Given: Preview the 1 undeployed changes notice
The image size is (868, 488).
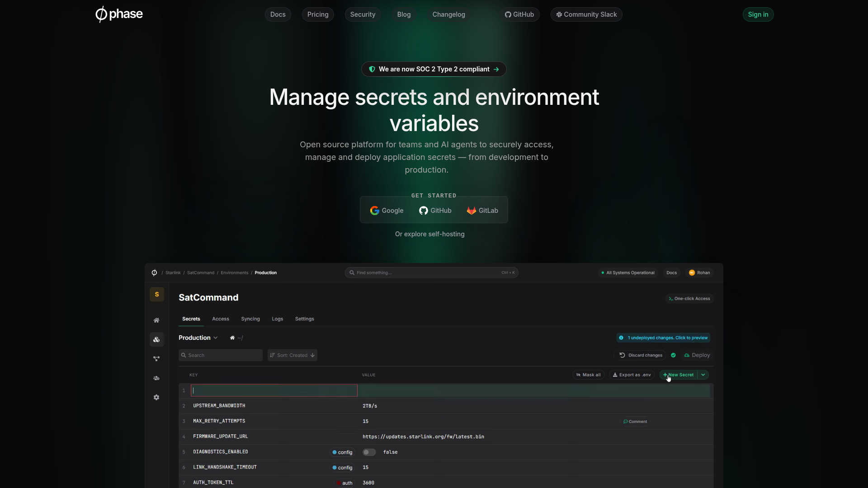Looking at the screenshot, I should click(663, 338).
